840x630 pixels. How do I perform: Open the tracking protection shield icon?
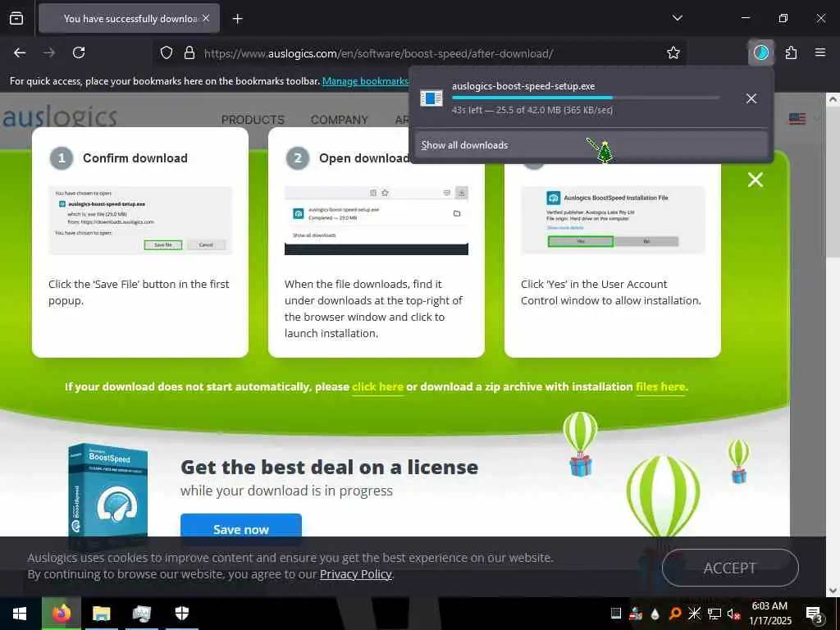coord(167,52)
